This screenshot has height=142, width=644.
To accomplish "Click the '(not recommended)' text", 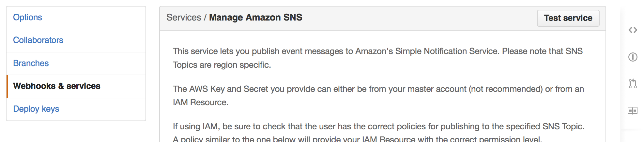I will point(506,89).
